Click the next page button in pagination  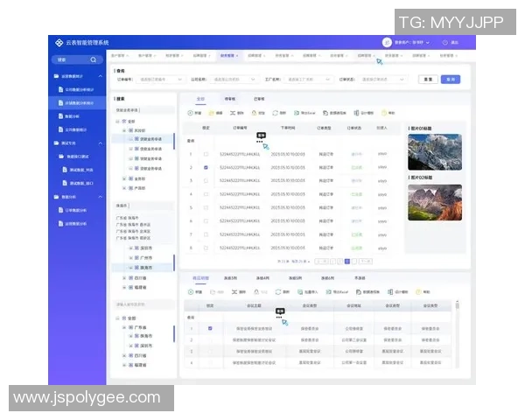point(365,262)
